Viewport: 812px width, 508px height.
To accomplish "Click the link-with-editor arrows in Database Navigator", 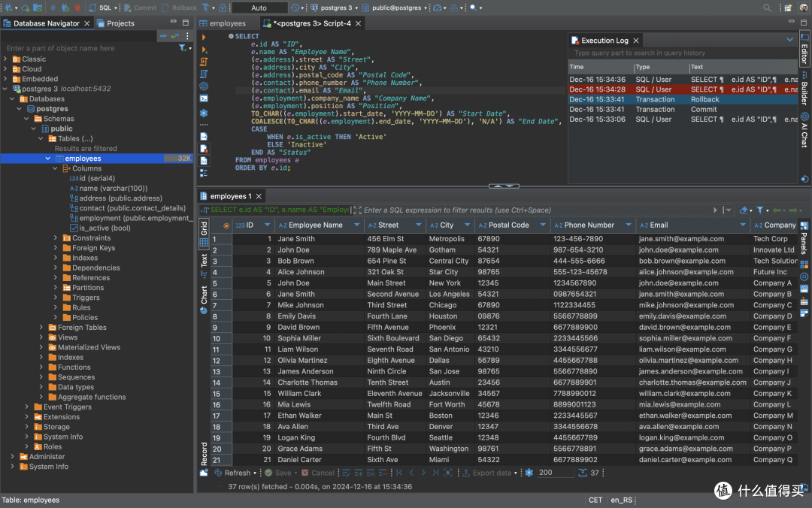I will pyautogui.click(x=175, y=36).
